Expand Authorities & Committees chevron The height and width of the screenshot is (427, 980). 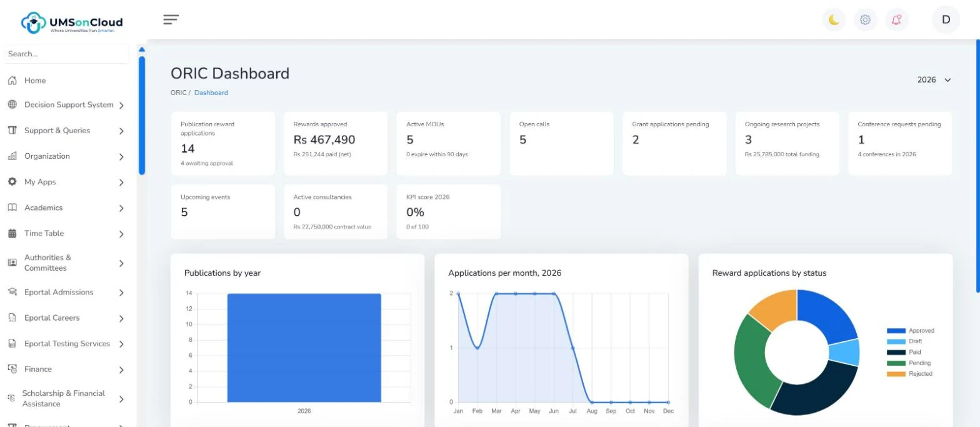(121, 264)
